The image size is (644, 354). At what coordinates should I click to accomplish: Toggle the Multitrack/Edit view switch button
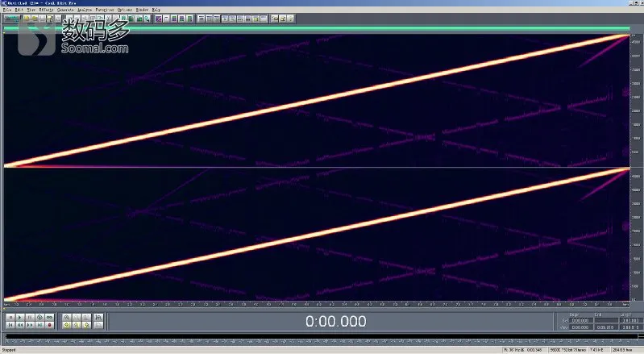[11, 19]
